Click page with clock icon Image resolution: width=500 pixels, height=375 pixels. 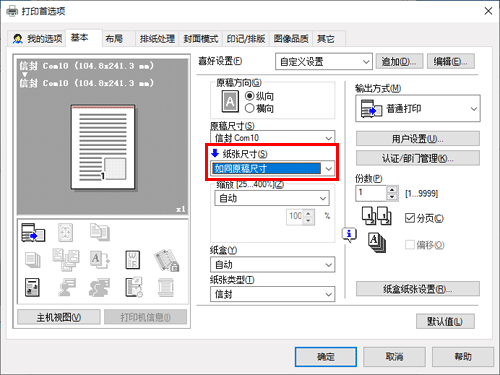click(134, 287)
